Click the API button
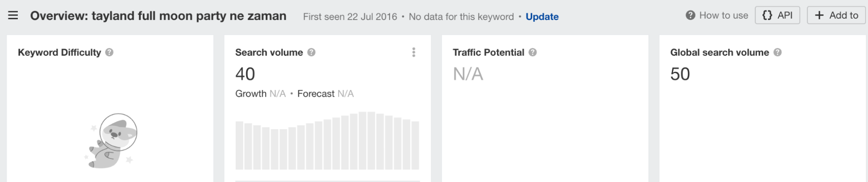The image size is (868, 182). (x=777, y=15)
